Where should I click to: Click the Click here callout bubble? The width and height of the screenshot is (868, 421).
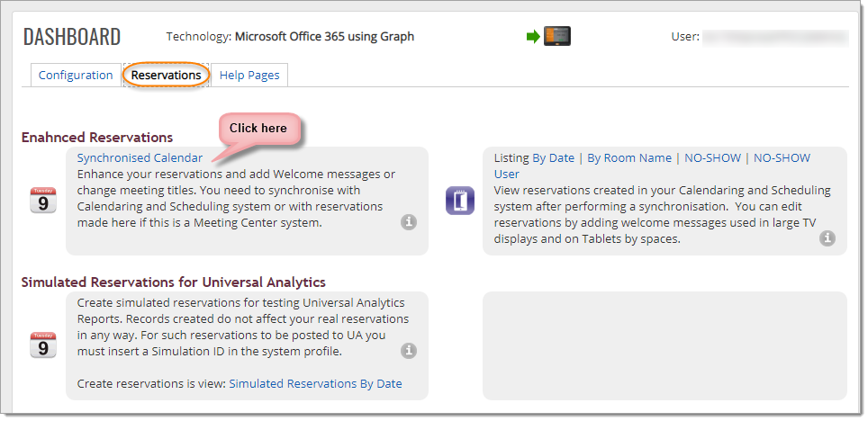click(x=258, y=129)
